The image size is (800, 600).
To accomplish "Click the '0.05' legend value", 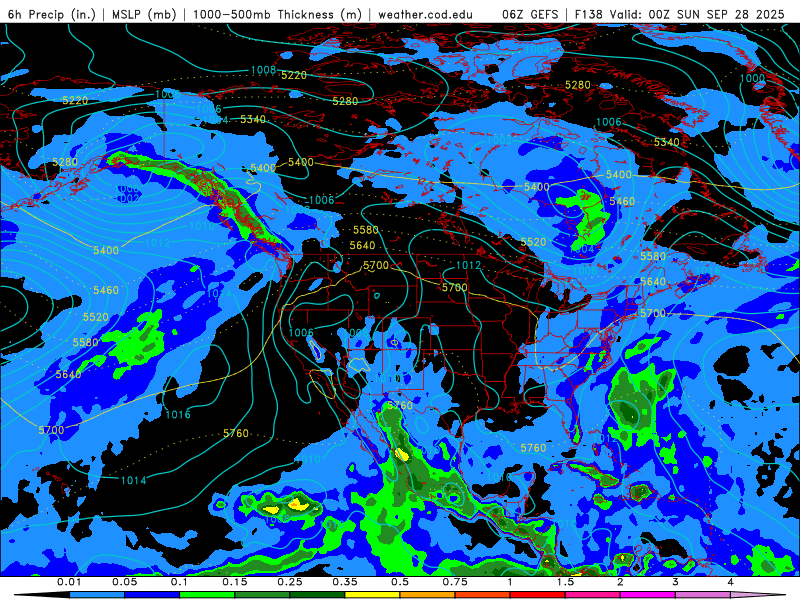I will (x=124, y=582).
